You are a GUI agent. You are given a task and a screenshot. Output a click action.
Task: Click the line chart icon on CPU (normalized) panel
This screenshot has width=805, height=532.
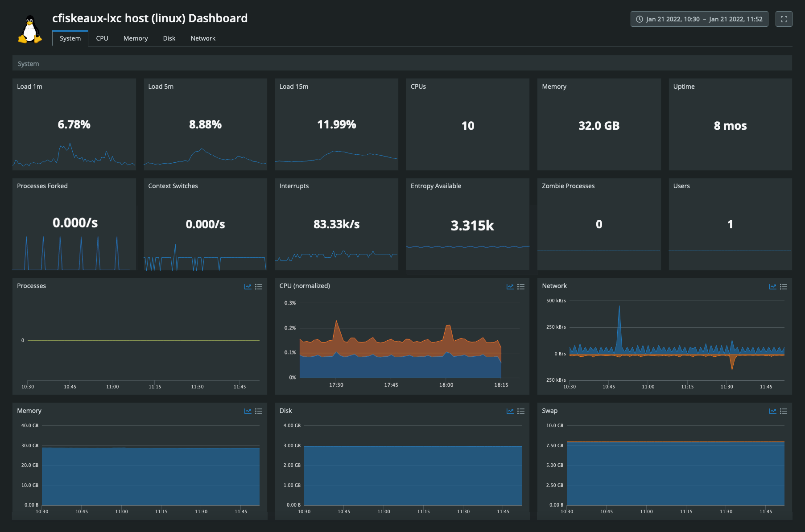[510, 287]
